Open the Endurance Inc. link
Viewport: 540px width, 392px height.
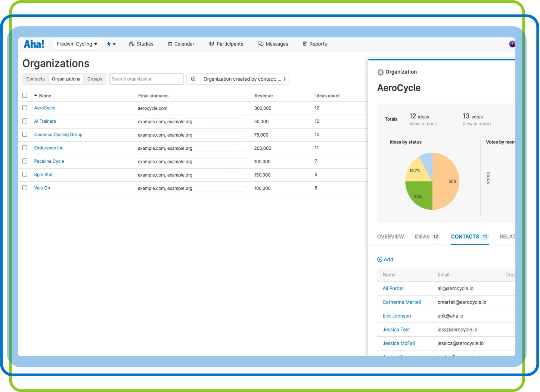pos(49,148)
